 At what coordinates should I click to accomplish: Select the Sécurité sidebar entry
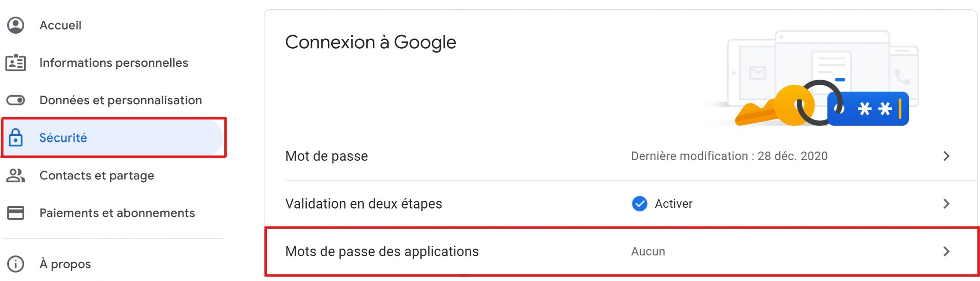(x=113, y=138)
